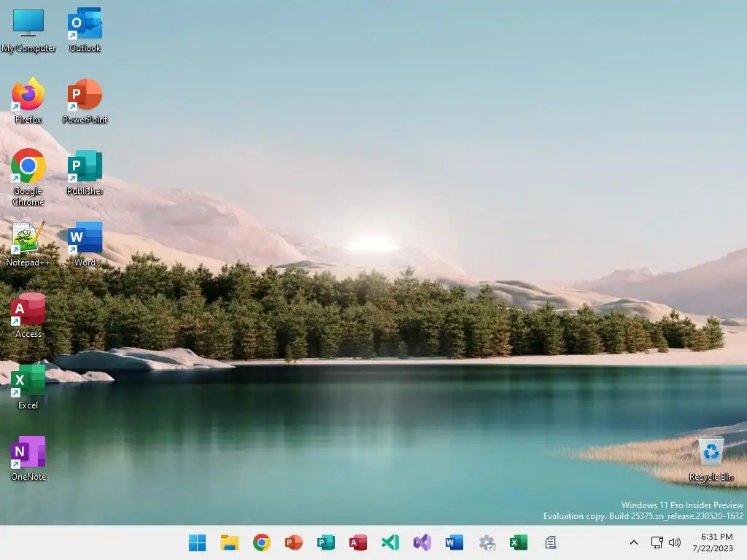Select the Firefox desktop shortcut
This screenshot has width=747, height=560.
[x=28, y=101]
